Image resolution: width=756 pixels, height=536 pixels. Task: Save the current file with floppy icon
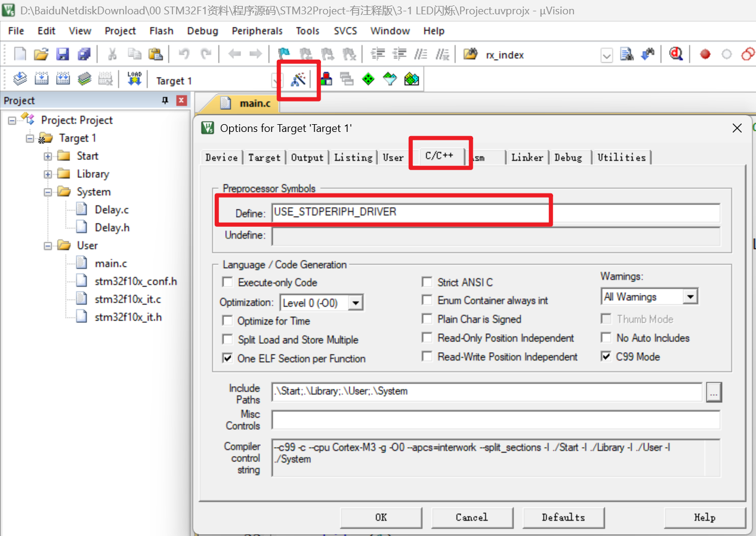63,54
